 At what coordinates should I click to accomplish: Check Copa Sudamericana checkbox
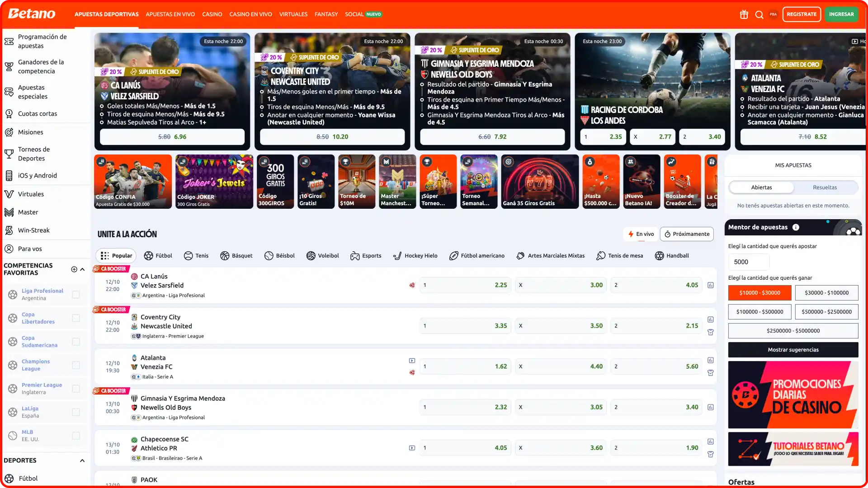click(x=76, y=342)
